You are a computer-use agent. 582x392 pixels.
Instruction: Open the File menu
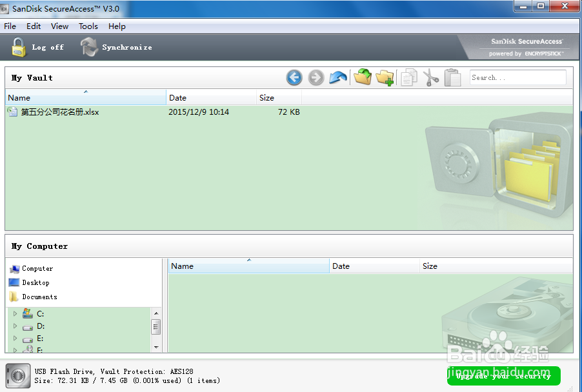tap(10, 26)
